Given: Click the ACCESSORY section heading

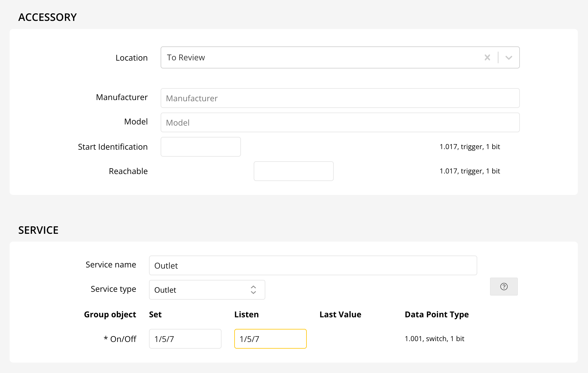Looking at the screenshot, I should (x=48, y=17).
